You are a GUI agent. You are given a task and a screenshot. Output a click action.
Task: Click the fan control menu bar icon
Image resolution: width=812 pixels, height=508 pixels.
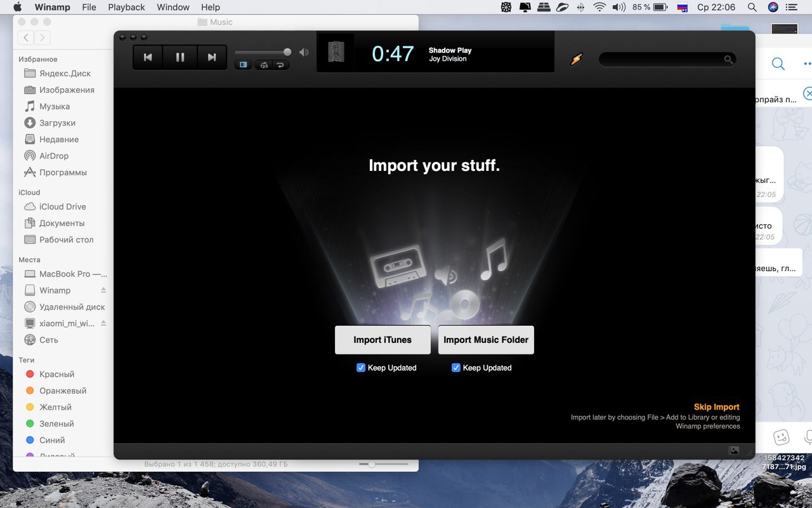[506, 7]
